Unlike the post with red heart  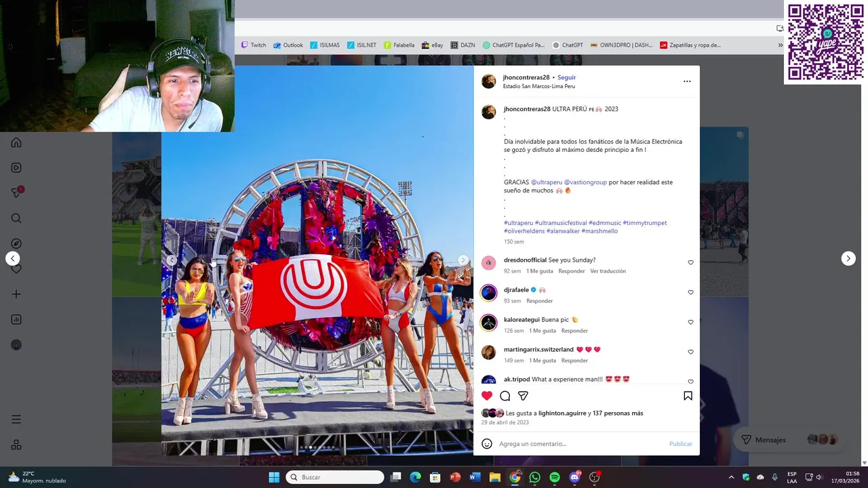tap(487, 396)
